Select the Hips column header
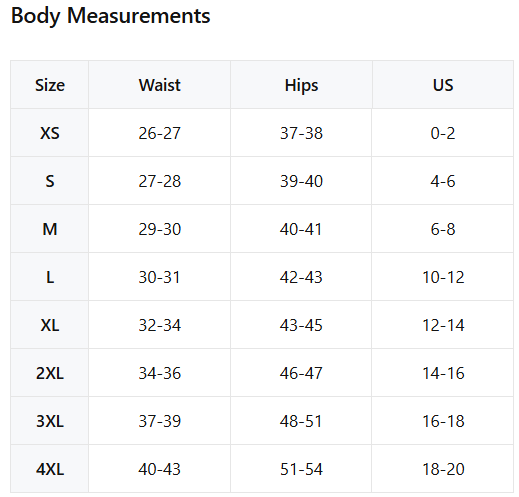 301,86
